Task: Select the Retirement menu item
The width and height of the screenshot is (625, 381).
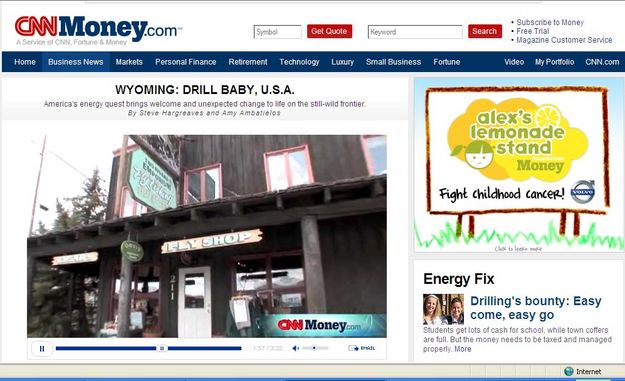Action: coord(248,62)
